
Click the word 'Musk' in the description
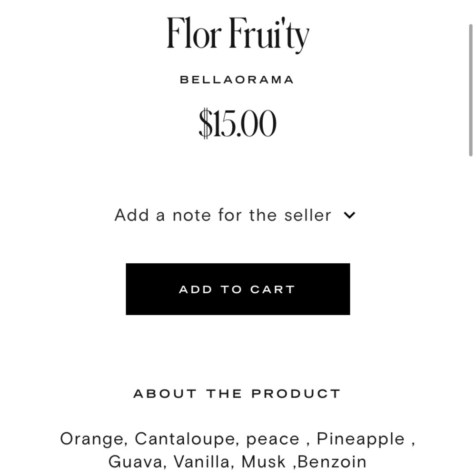pyautogui.click(x=264, y=462)
